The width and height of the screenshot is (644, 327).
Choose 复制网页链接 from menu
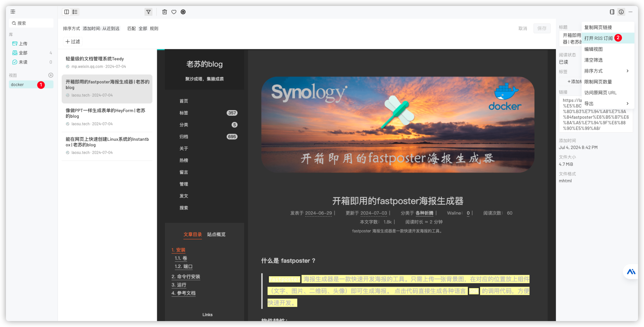pos(608,27)
